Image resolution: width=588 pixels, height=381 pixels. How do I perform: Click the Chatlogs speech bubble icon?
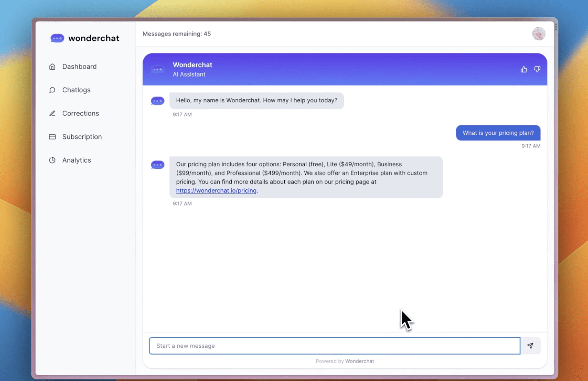tap(52, 90)
